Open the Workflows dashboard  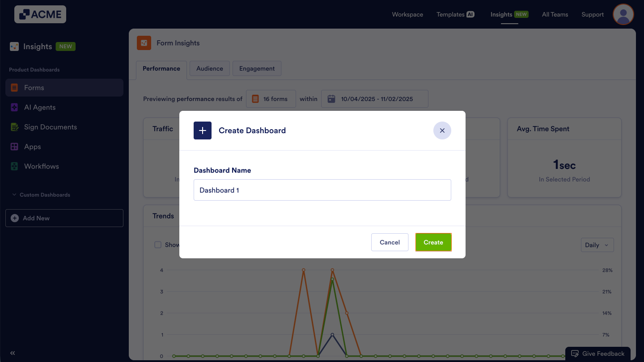(x=42, y=166)
